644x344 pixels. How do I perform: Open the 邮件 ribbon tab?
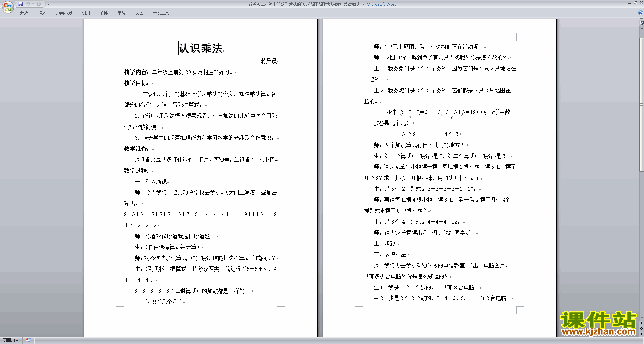104,13
